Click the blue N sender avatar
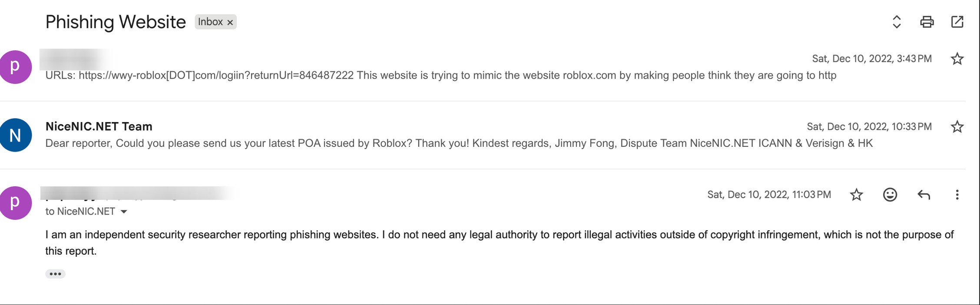 16,135
